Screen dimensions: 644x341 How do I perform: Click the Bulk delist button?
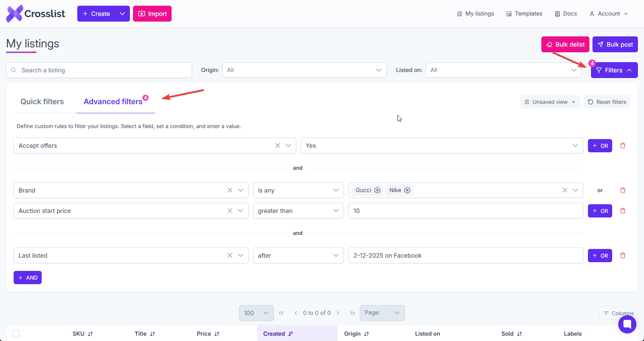[x=565, y=44]
